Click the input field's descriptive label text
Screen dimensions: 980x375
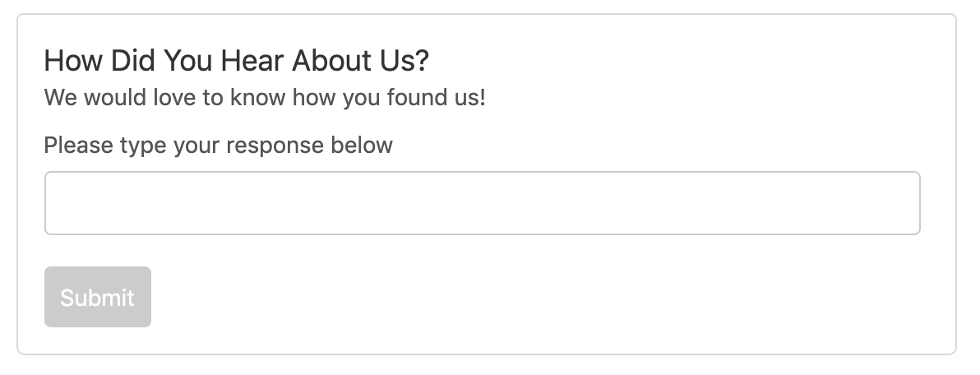click(x=219, y=146)
